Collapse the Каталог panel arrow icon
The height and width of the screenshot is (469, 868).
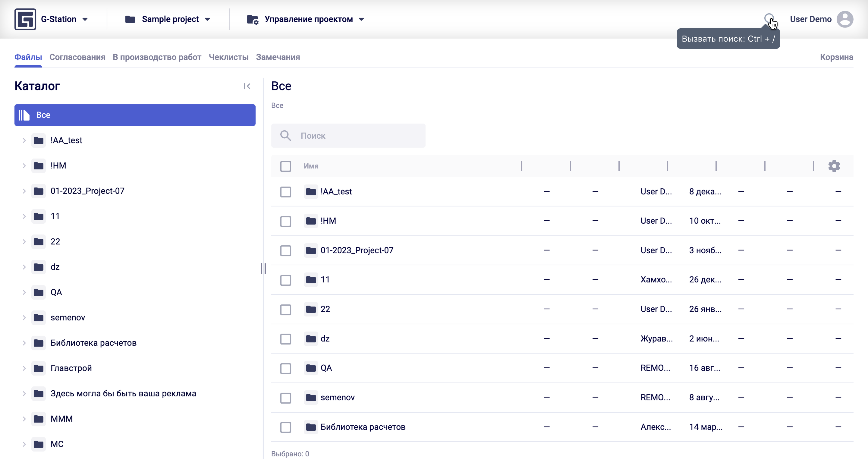tap(247, 86)
